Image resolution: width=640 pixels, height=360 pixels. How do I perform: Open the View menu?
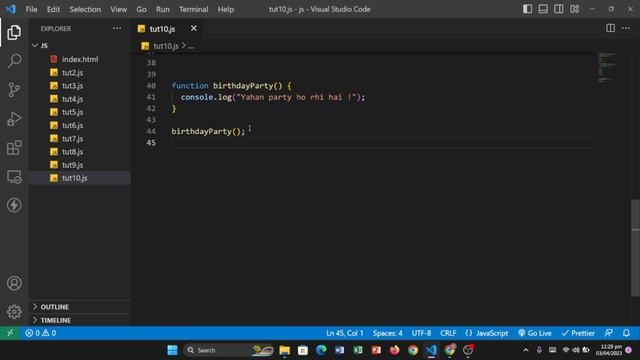coord(118,9)
